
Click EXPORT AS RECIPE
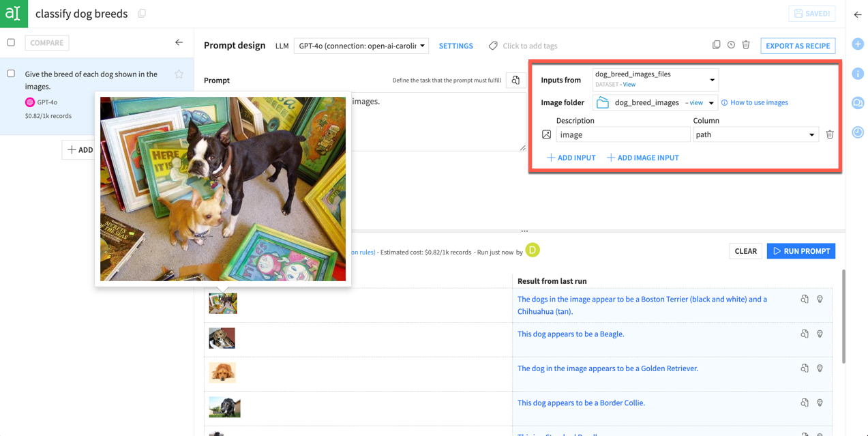pos(798,46)
